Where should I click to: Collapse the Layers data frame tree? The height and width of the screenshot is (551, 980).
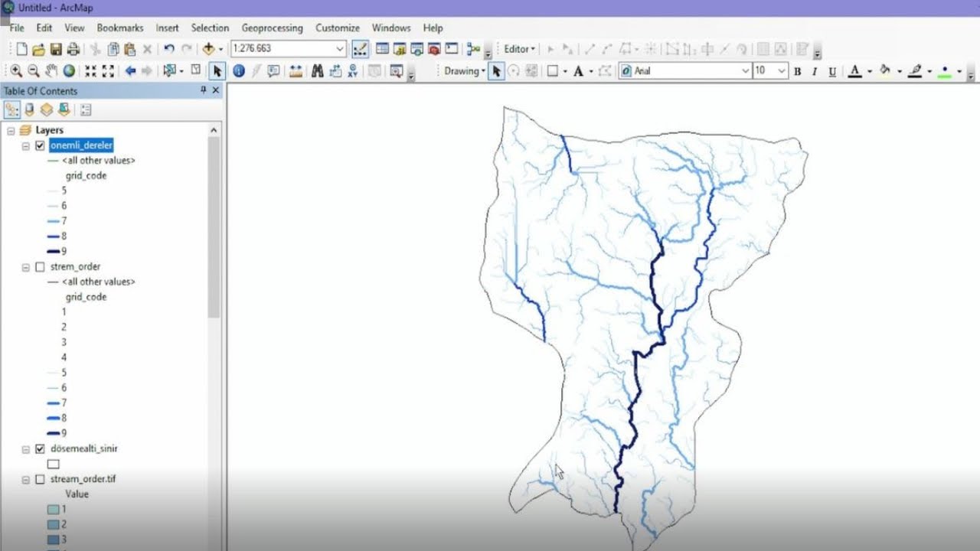pos(11,131)
